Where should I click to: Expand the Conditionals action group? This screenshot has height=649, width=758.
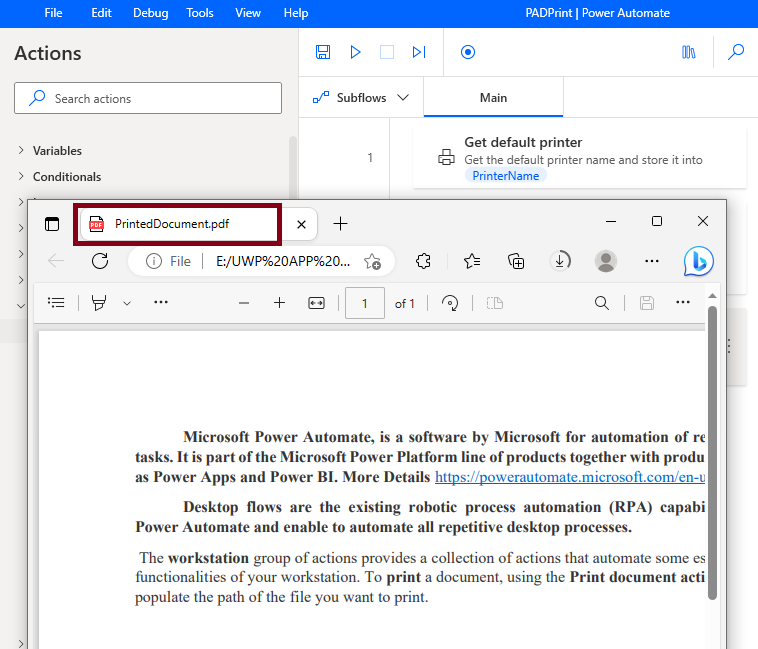click(67, 177)
